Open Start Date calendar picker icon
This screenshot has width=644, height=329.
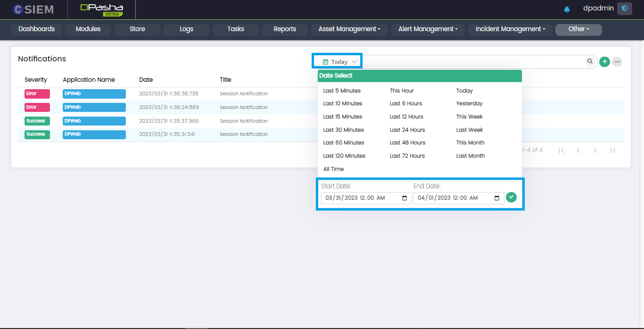click(405, 198)
